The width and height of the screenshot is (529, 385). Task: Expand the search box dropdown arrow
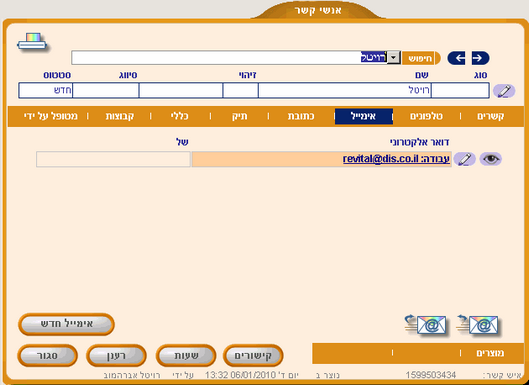[x=393, y=58]
